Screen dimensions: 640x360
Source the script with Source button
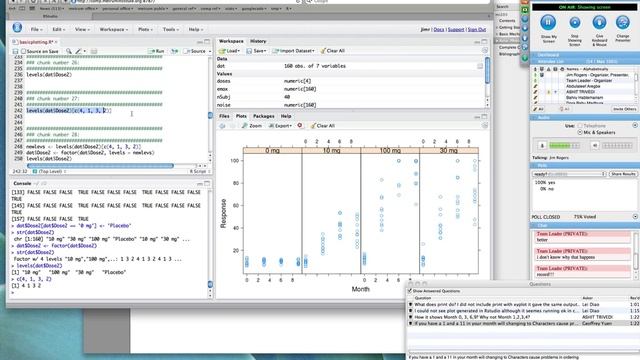pyautogui.click(x=195, y=51)
